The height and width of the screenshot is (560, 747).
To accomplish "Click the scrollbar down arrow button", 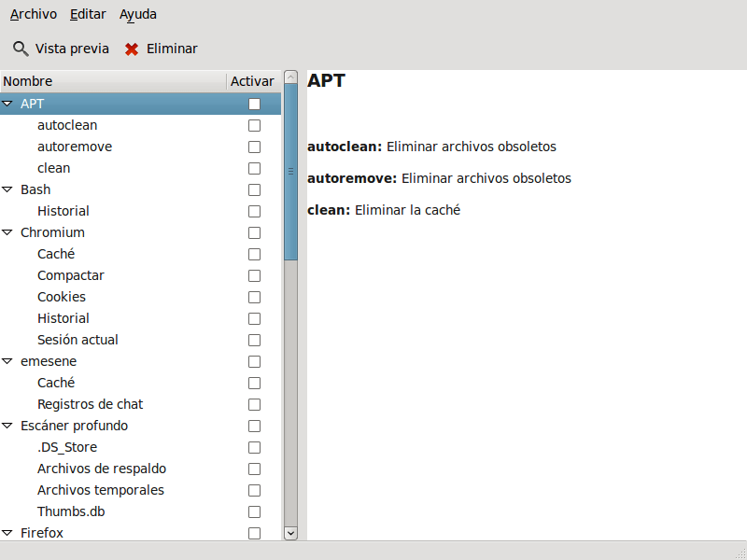I will 290,533.
